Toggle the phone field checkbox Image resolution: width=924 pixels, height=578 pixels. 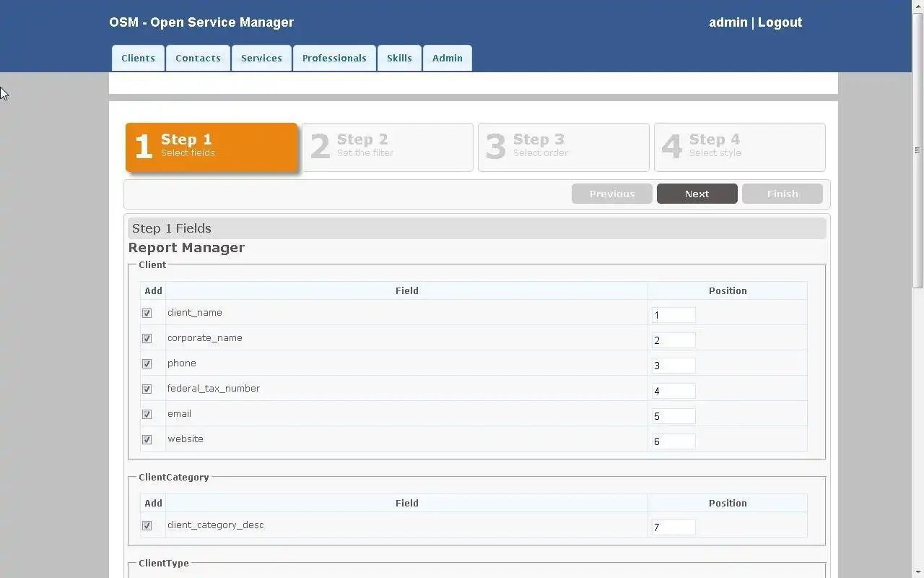[147, 364]
